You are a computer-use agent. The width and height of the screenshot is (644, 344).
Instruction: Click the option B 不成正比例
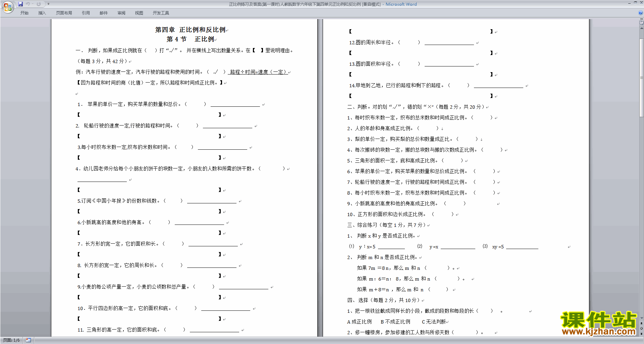(x=395, y=322)
